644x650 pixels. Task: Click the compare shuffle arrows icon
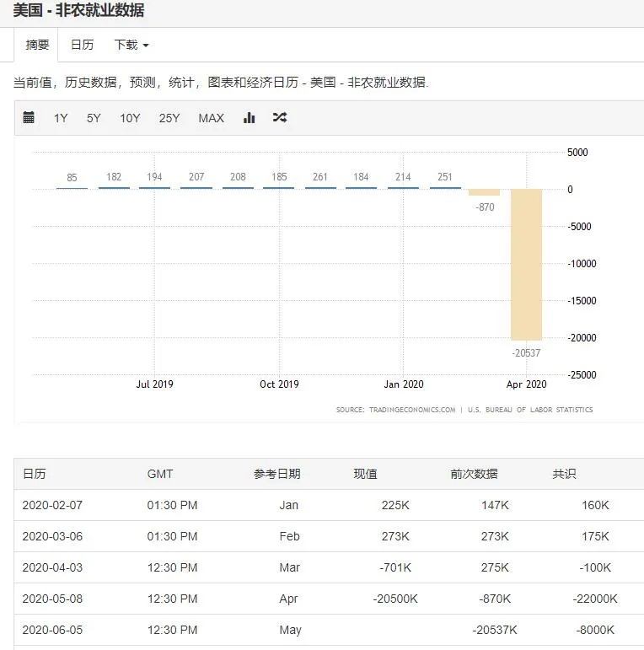pyautogui.click(x=280, y=117)
